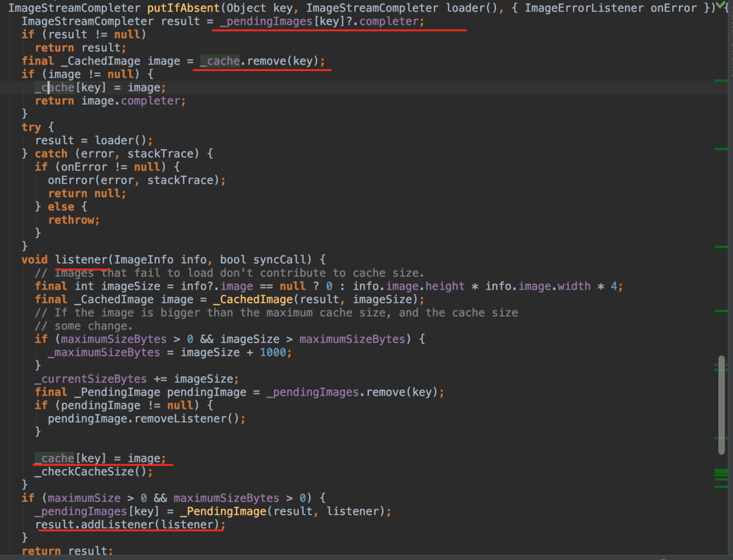Click the thick green marker block near the stripe bottom
The image size is (733, 560).
(721, 474)
